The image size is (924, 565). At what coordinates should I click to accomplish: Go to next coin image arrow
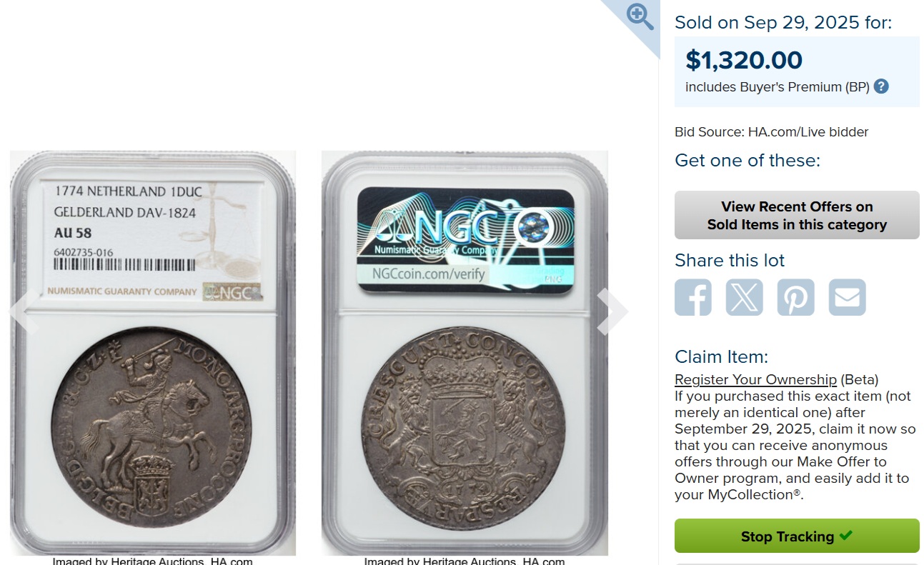click(x=613, y=311)
